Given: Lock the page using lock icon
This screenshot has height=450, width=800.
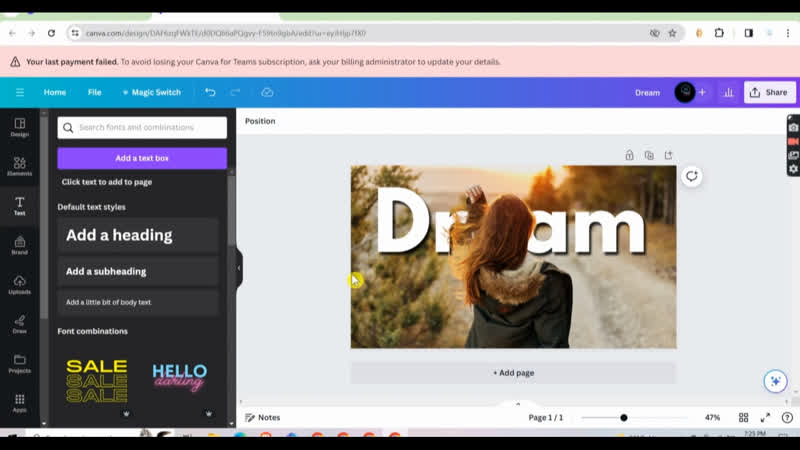Looking at the screenshot, I should tap(629, 155).
